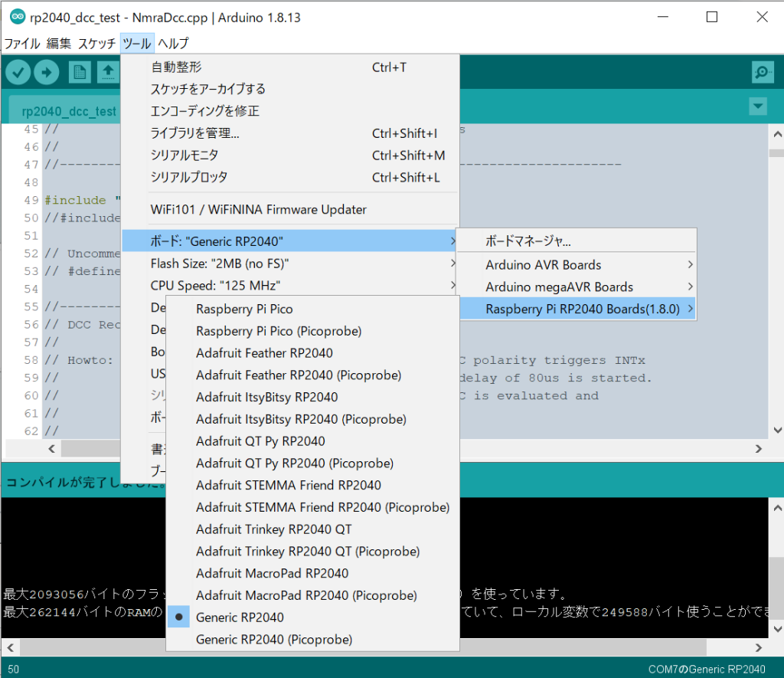Choose Raspberry Pi Pico board

pos(244,309)
